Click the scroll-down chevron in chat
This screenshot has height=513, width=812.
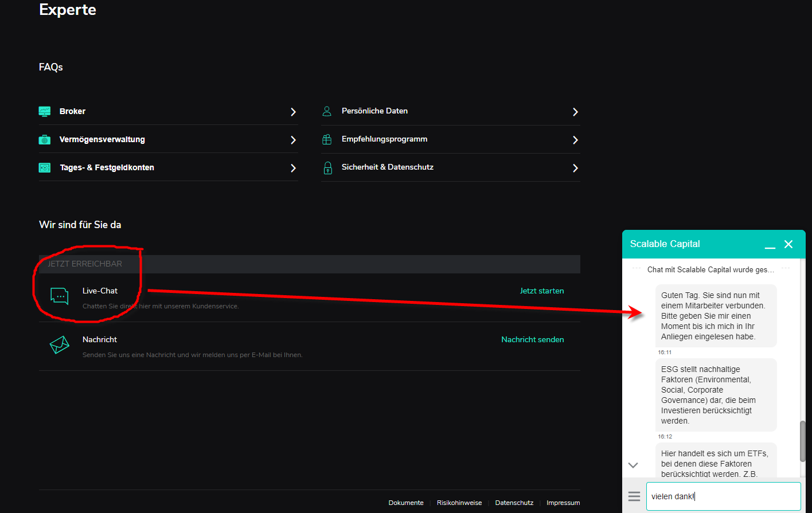coord(633,465)
